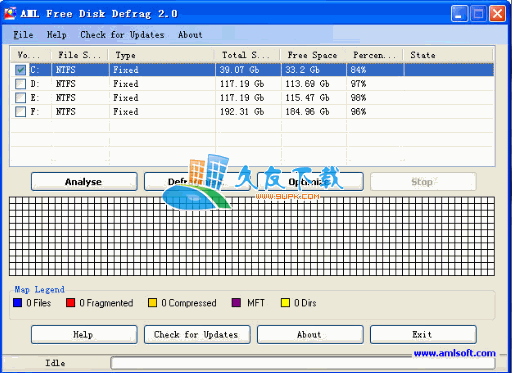Image resolution: width=512 pixels, height=373 pixels.
Task: Minimize the Disk Defrag window
Action: coord(459,14)
